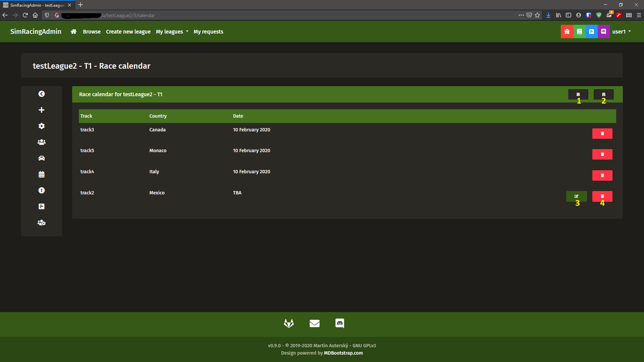Click the clipboard/notes icon in sidebar
The height and width of the screenshot is (362, 644).
[41, 206]
